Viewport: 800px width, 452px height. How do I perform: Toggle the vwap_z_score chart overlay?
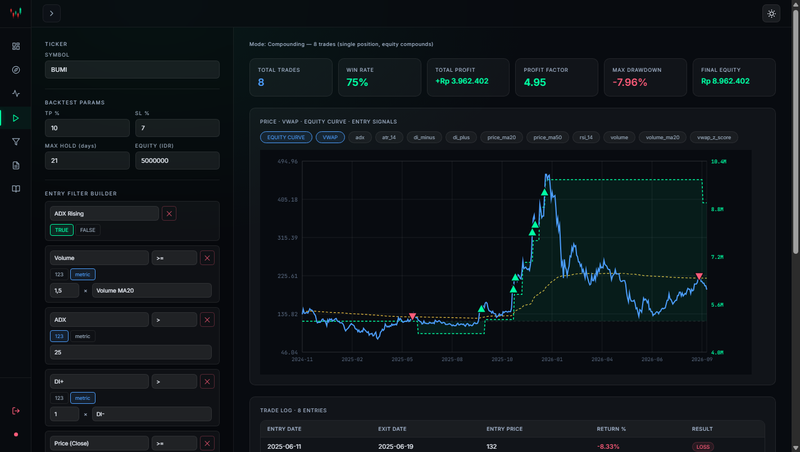[x=714, y=137]
